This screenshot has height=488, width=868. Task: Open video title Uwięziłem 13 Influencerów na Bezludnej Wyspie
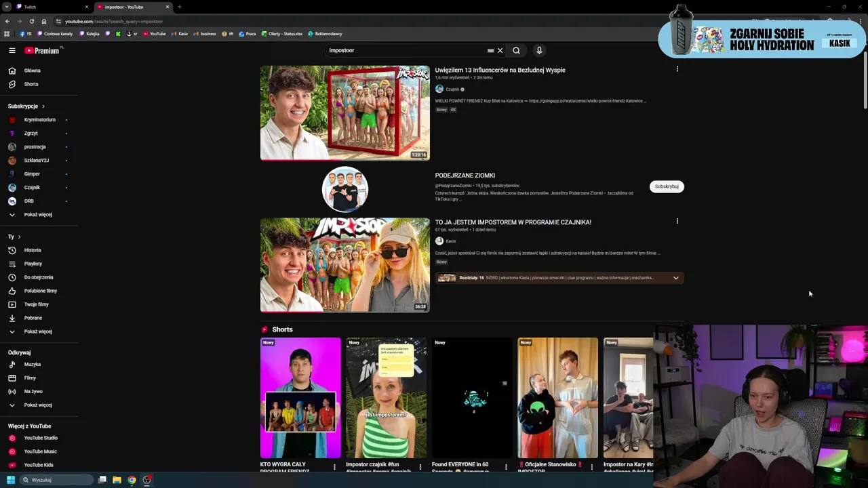click(500, 70)
